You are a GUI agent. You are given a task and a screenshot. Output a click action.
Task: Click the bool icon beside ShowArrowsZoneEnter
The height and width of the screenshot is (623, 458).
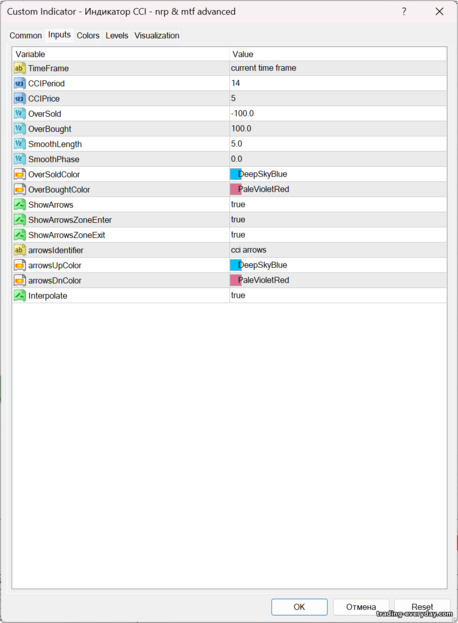click(x=19, y=220)
